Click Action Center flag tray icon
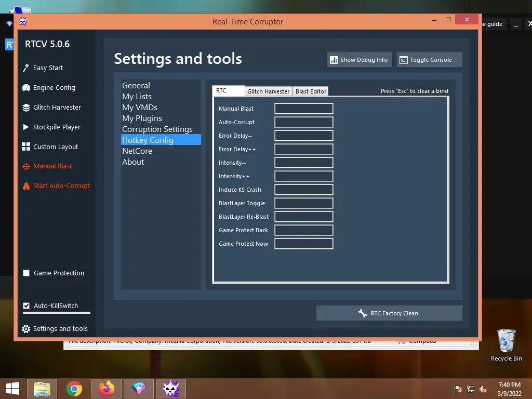The width and height of the screenshot is (532, 399). (458, 389)
